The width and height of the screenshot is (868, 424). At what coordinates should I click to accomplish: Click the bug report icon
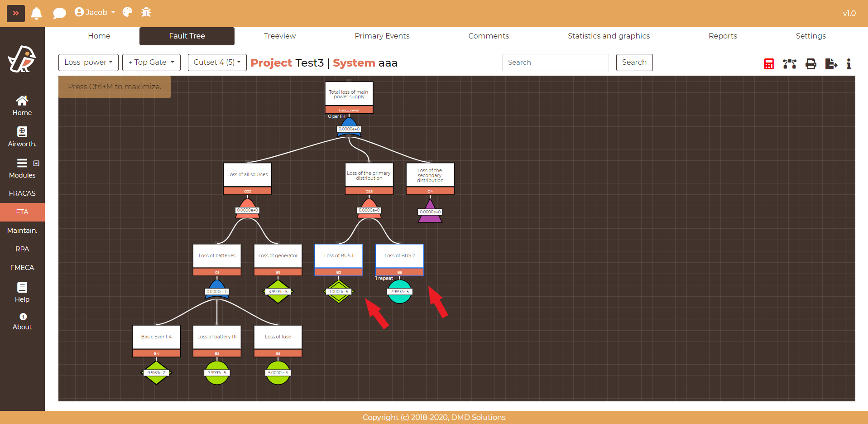146,12
